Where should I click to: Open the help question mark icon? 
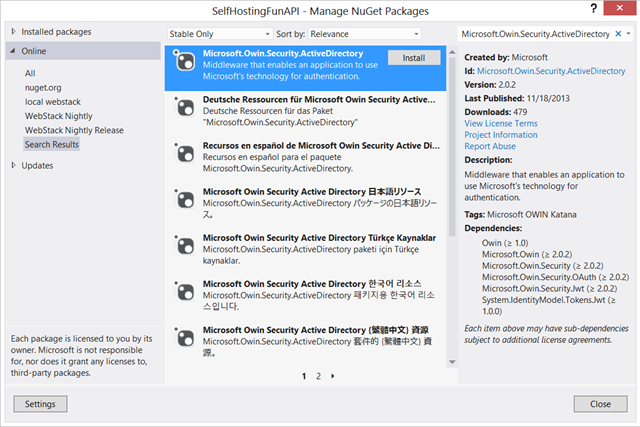pyautogui.click(x=593, y=8)
